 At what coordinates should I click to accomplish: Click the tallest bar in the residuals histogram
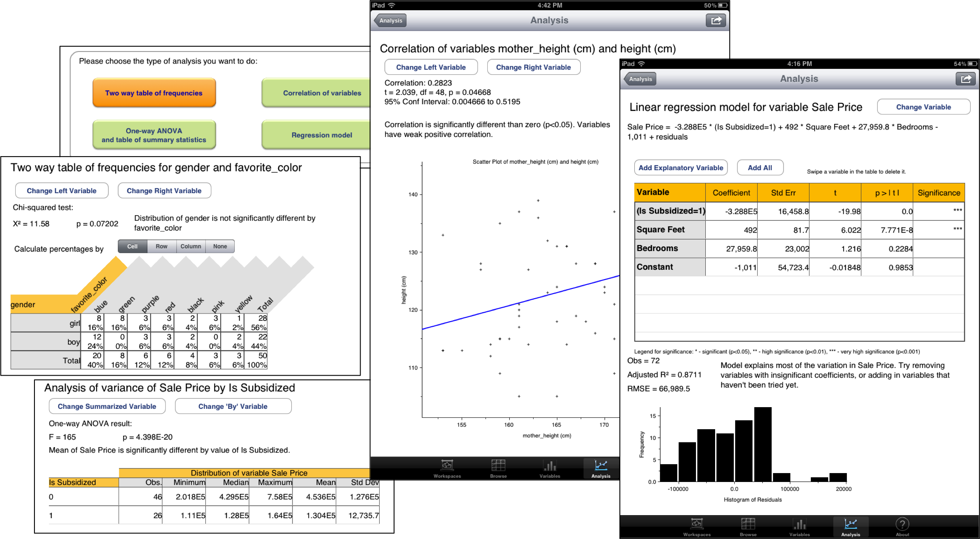coord(763,444)
